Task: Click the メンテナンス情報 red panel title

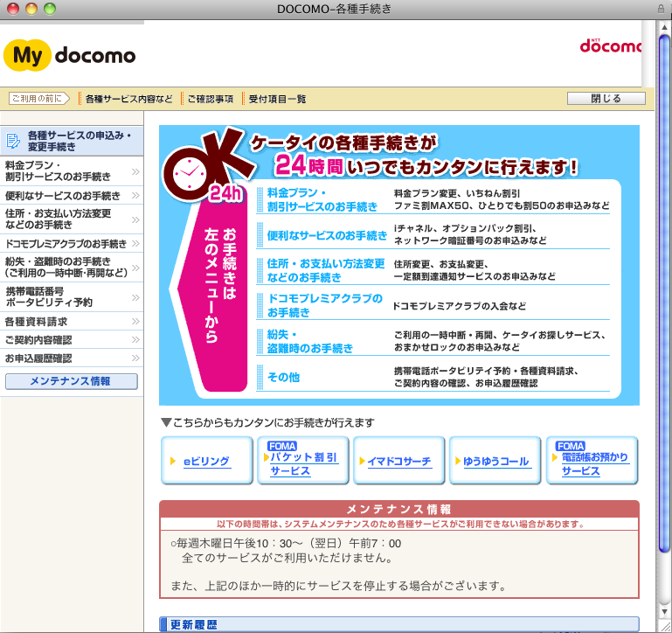Action: (x=399, y=509)
